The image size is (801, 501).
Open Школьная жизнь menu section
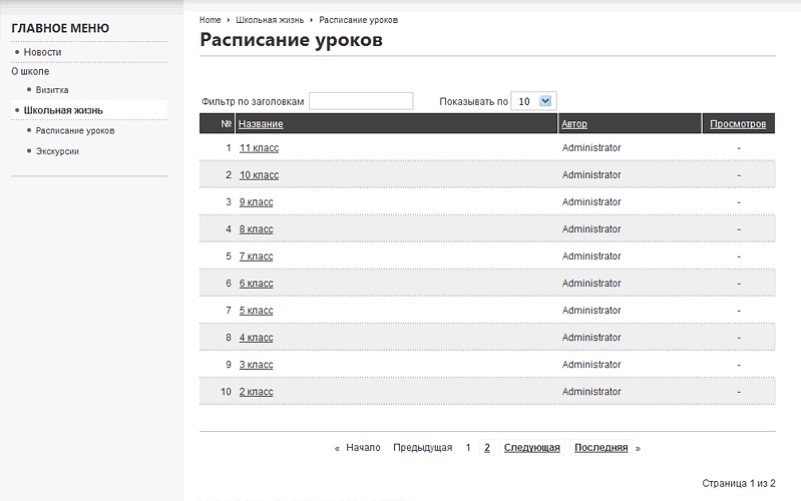(63, 110)
